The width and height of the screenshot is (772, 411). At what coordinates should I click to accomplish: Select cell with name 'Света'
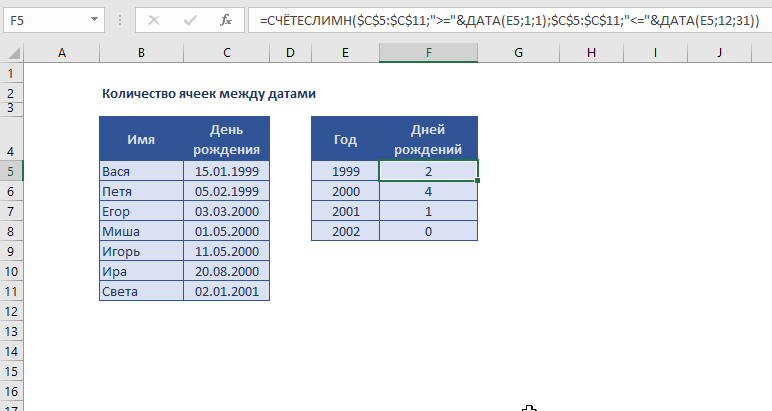pos(141,291)
